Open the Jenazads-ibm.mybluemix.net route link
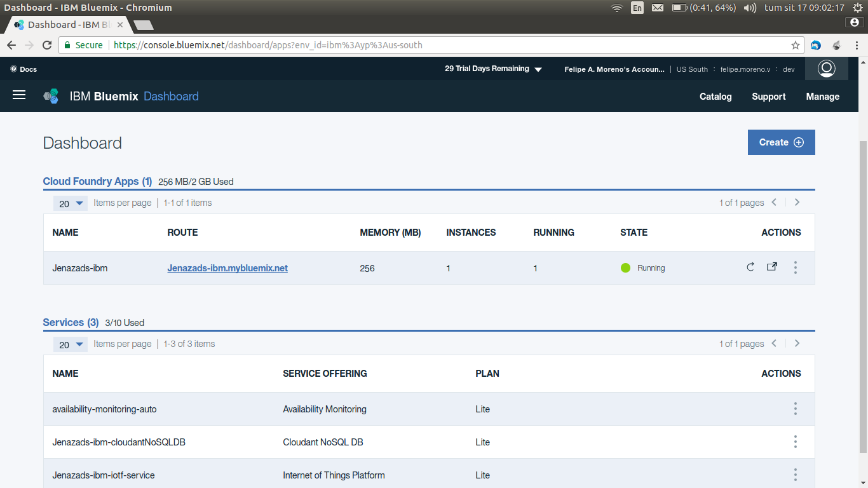The height and width of the screenshot is (488, 868). coord(227,268)
